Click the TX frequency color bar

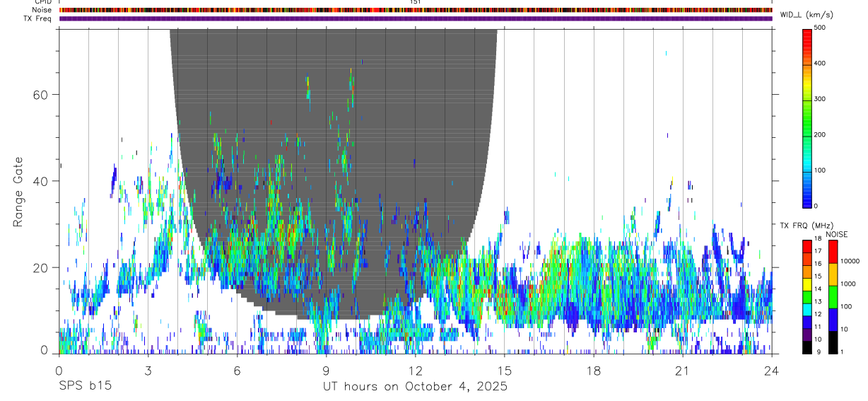(x=807, y=297)
